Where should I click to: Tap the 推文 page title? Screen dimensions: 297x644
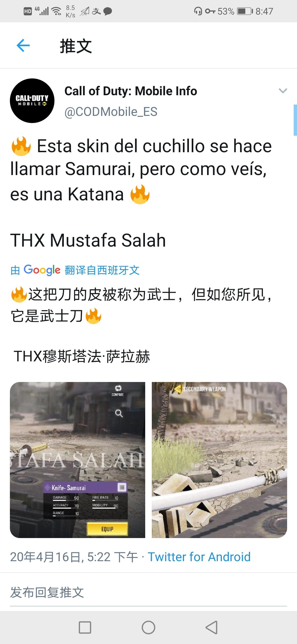pos(76,46)
